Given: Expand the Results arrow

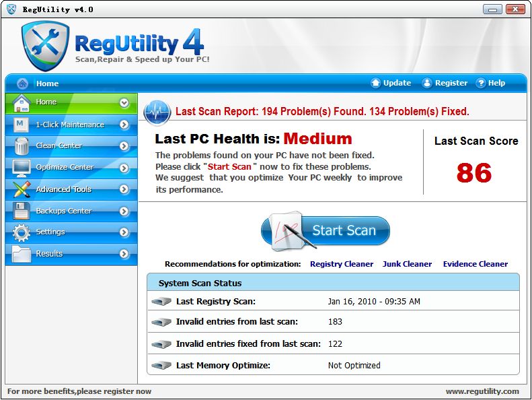Looking at the screenshot, I should (124, 254).
